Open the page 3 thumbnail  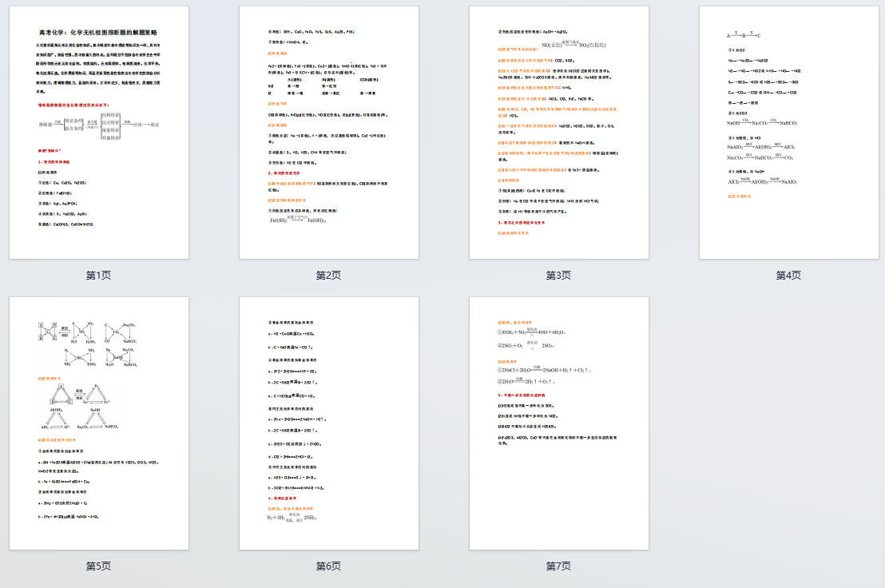pyautogui.click(x=559, y=133)
